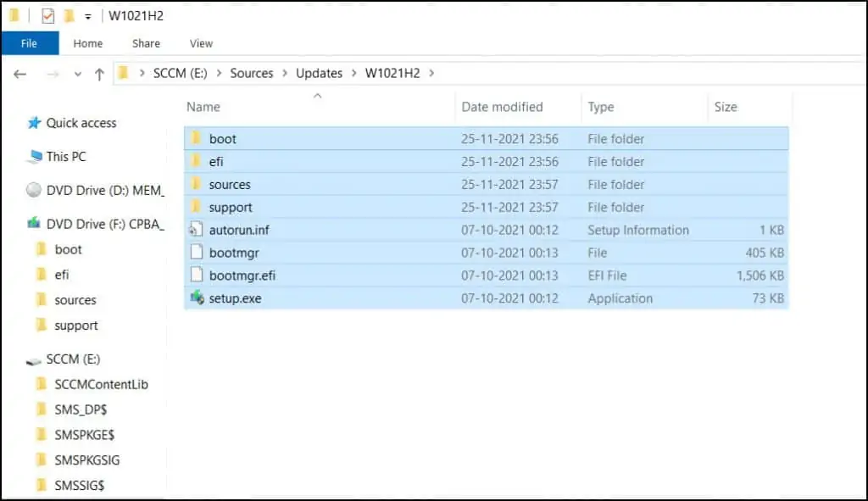Click the Forward navigation arrow

tap(53, 74)
